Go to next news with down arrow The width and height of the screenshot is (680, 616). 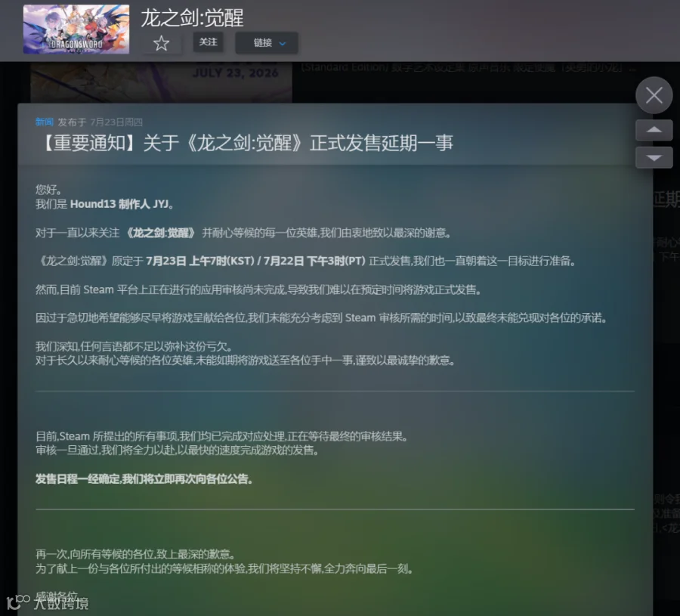point(654,157)
